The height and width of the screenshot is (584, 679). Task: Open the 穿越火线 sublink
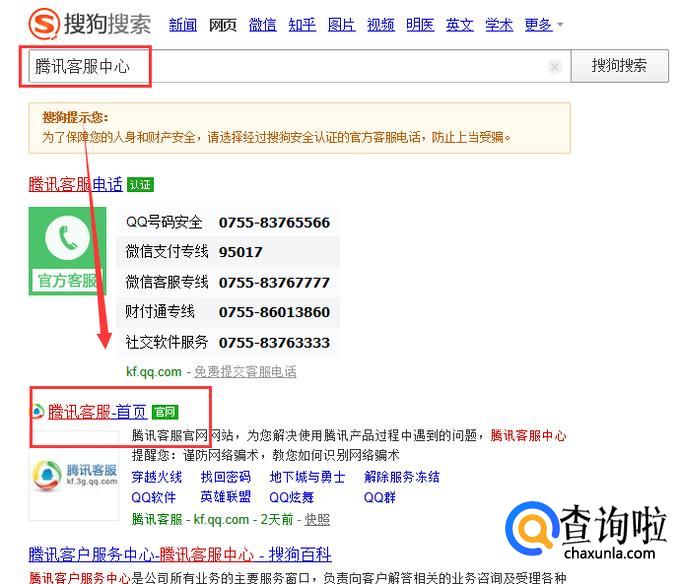click(x=157, y=477)
